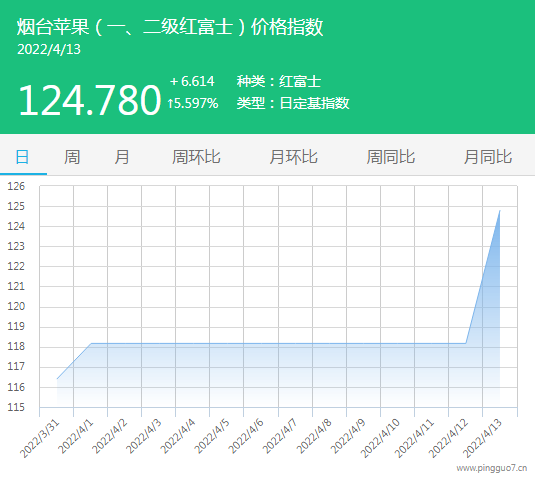This screenshot has height=478, width=535.
Task: Click the ↑5.597% percentage change
Action: coord(193,103)
